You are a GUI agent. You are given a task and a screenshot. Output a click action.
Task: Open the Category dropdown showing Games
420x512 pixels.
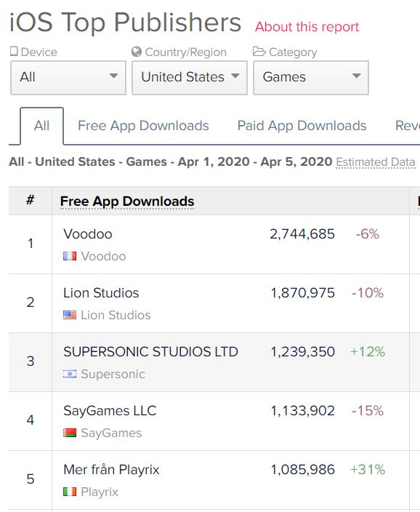pyautogui.click(x=311, y=78)
